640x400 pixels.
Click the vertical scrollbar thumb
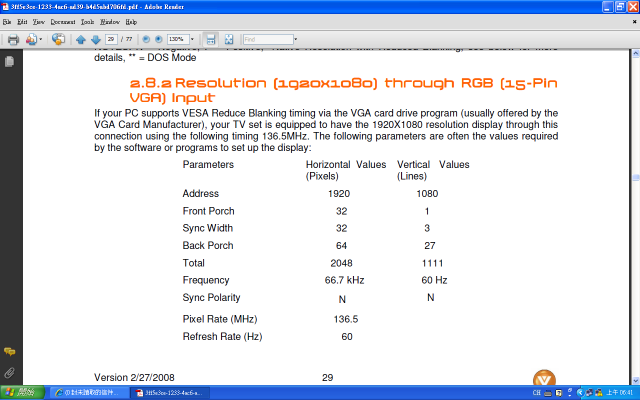coord(636,178)
